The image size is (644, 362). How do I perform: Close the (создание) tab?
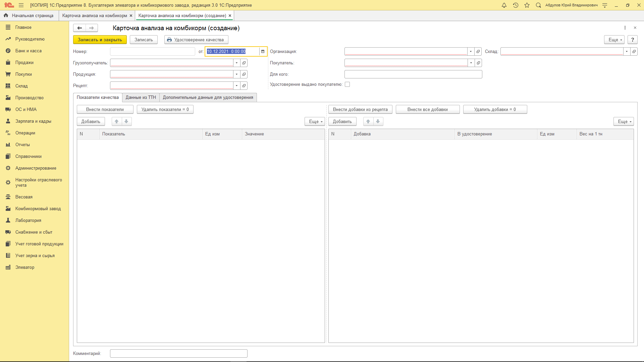(x=230, y=16)
